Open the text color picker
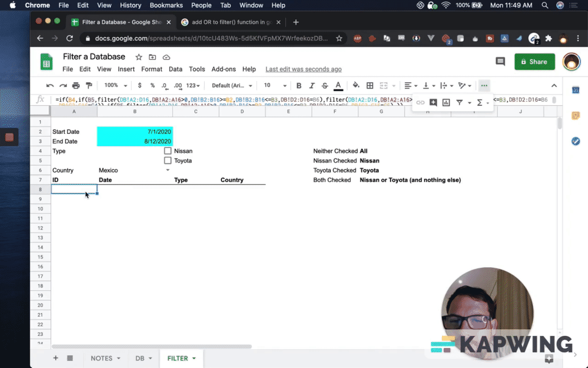Viewport: 588px width, 368px height. pyautogui.click(x=338, y=86)
